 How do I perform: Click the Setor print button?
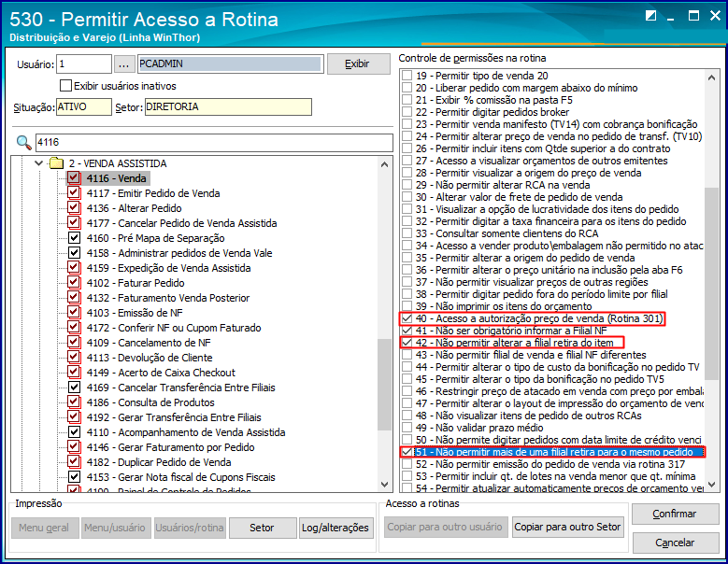click(x=263, y=528)
